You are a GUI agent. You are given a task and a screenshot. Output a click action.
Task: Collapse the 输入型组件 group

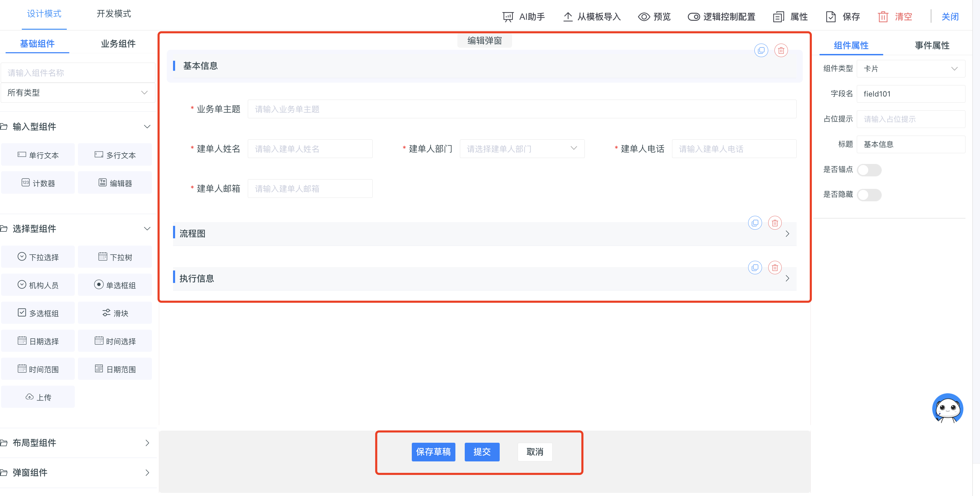pos(147,127)
